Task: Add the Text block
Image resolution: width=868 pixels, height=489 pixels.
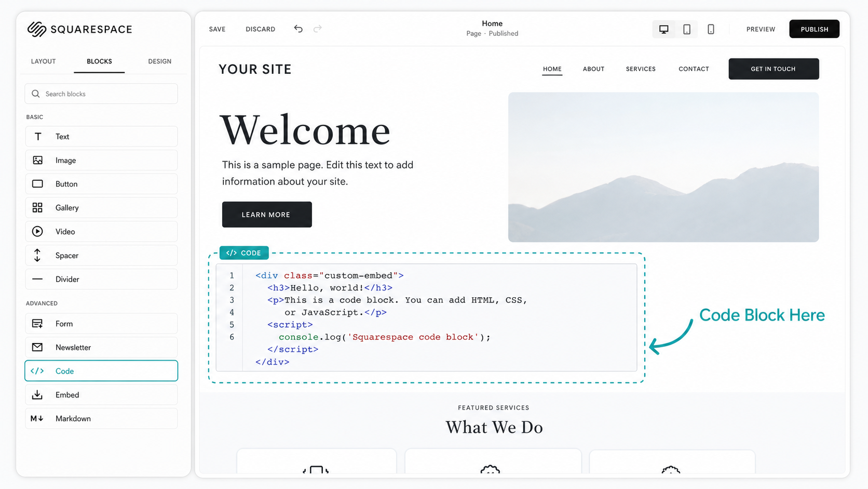Action: click(x=101, y=136)
